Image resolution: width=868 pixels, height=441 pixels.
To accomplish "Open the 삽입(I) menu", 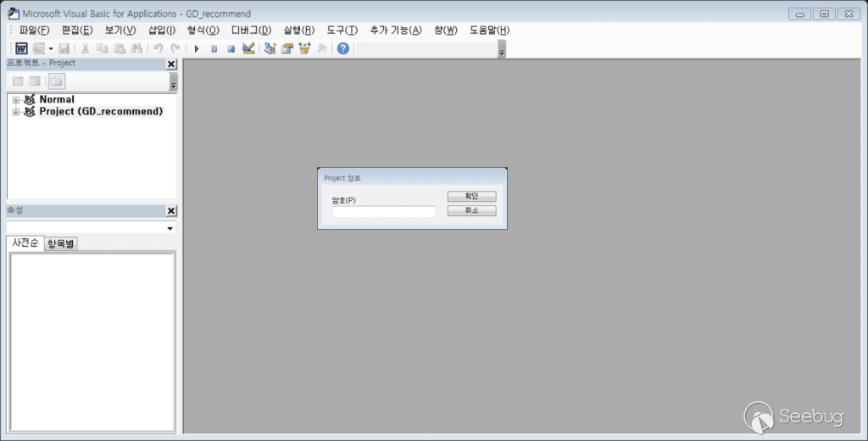I will pos(162,31).
